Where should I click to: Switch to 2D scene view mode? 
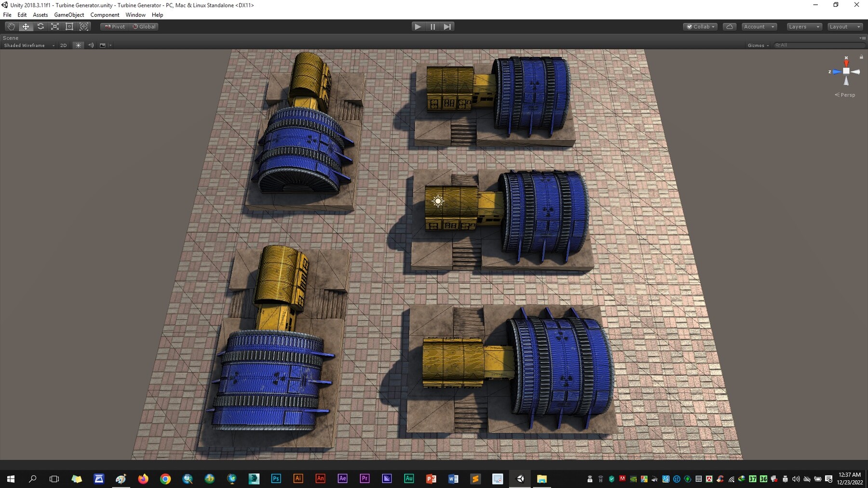click(63, 45)
